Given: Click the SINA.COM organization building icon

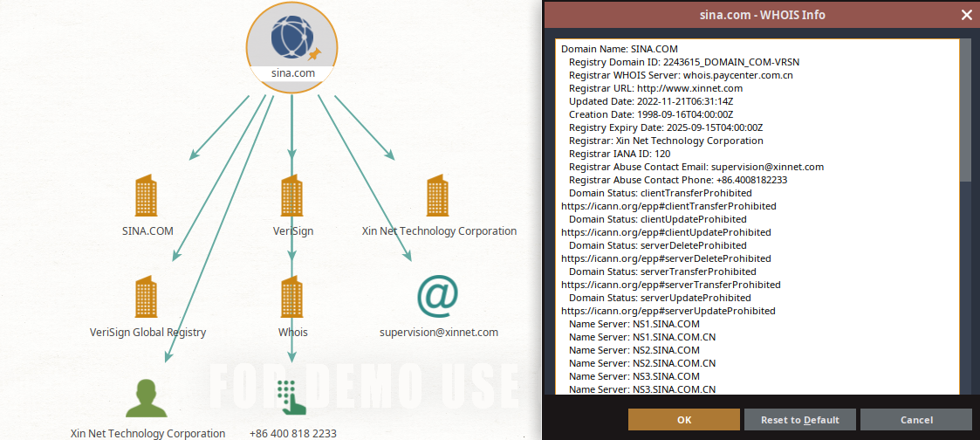Looking at the screenshot, I should click(x=147, y=196).
